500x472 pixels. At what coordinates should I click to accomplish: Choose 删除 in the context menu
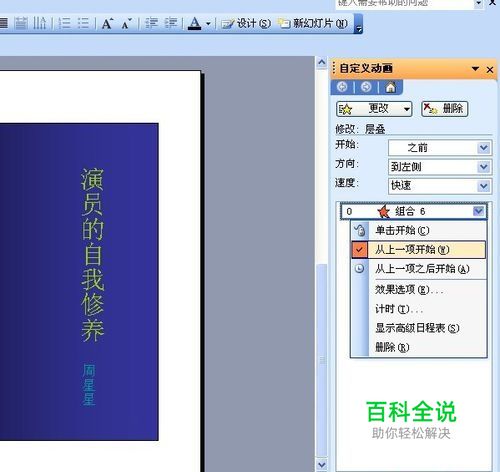419,347
